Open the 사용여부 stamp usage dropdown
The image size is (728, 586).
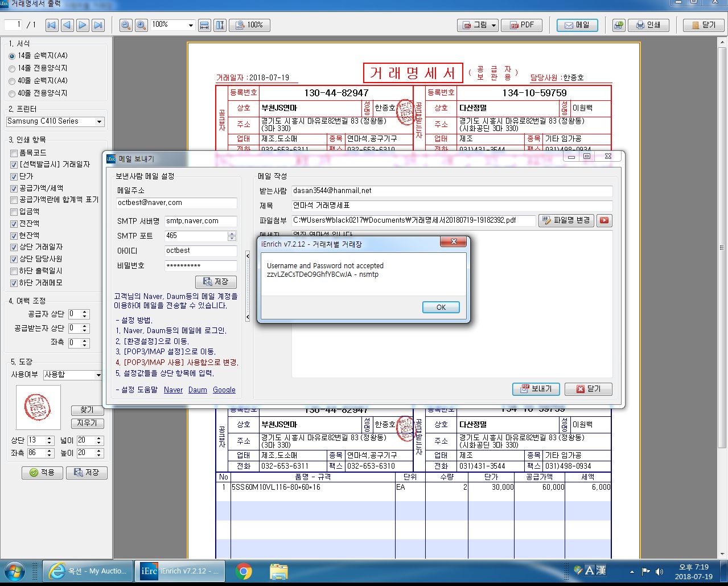point(98,375)
